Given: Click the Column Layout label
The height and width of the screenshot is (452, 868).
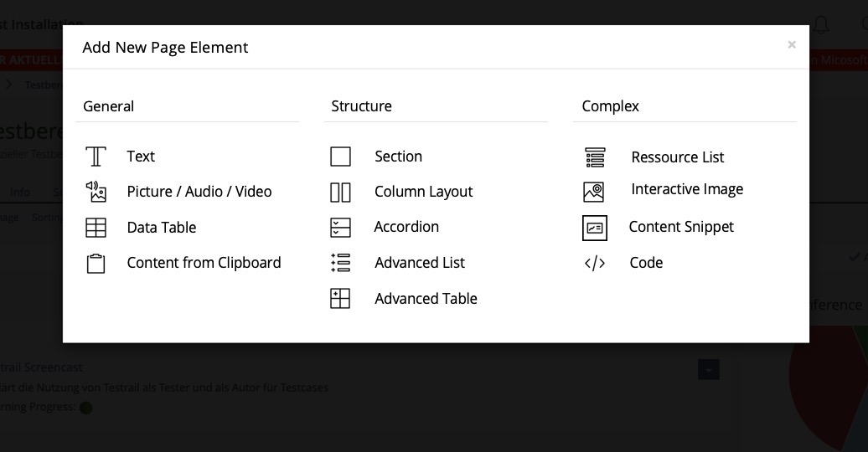Looking at the screenshot, I should [x=423, y=192].
